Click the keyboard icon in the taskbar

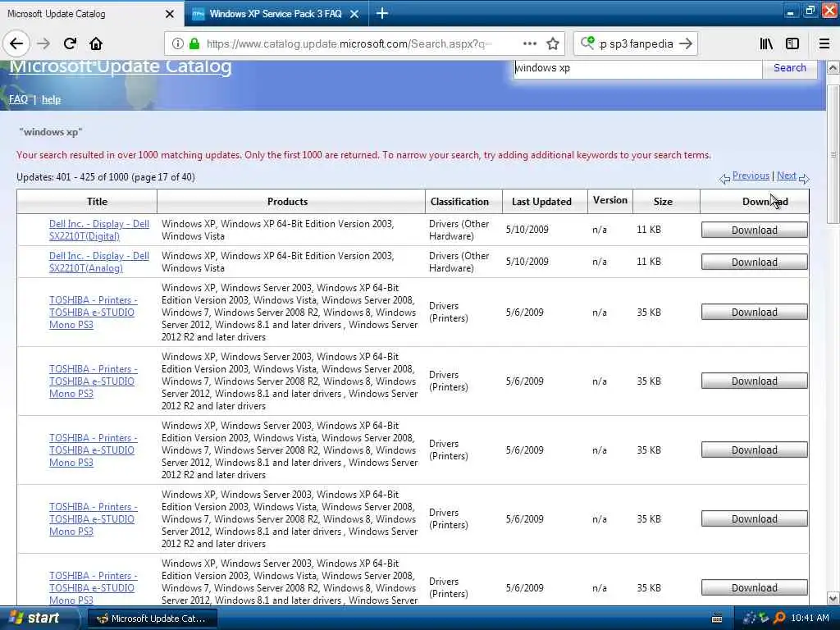point(717,619)
